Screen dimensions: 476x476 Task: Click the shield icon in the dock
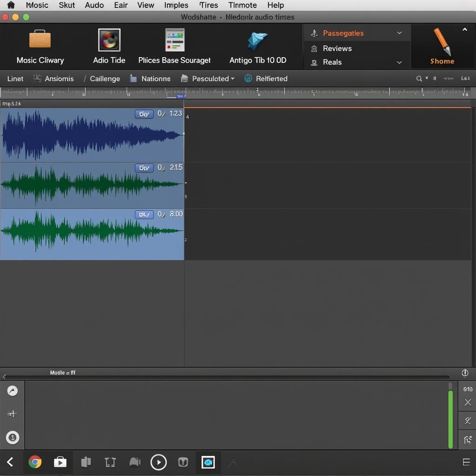click(x=183, y=462)
